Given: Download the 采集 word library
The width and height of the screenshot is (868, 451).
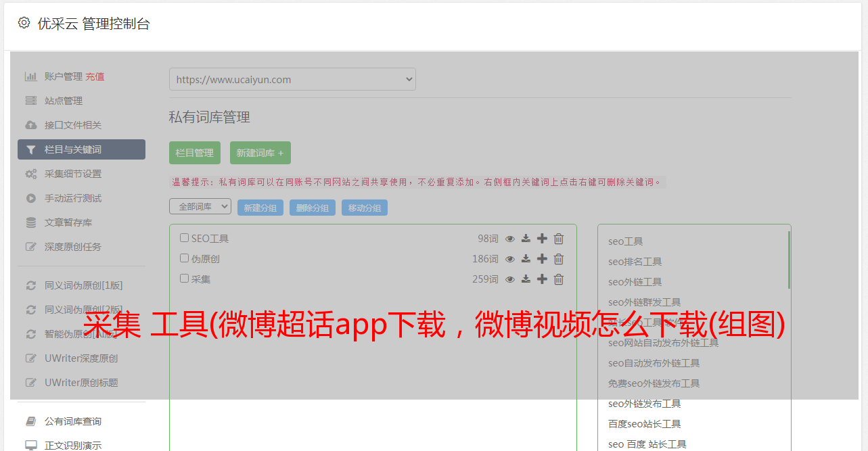Looking at the screenshot, I should coord(526,279).
